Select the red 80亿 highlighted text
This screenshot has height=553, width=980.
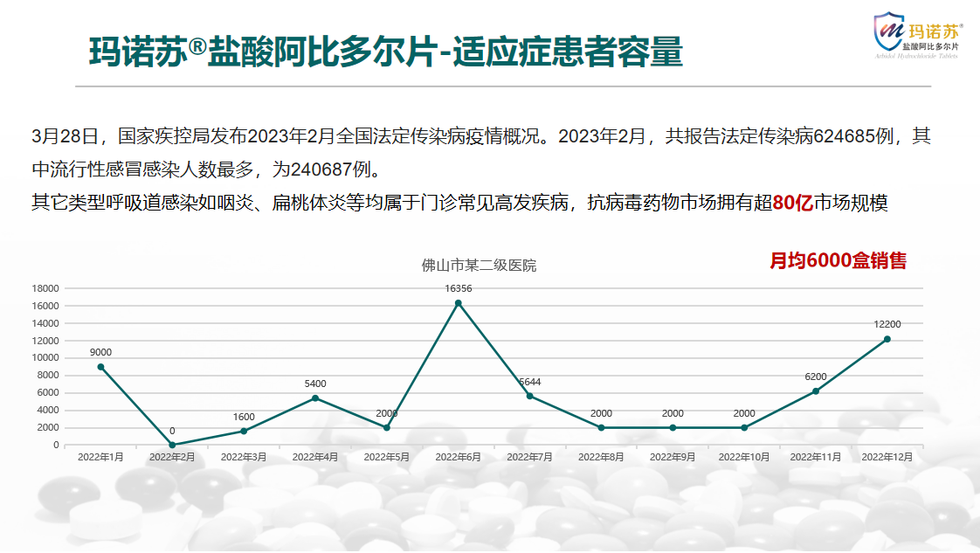coord(793,203)
